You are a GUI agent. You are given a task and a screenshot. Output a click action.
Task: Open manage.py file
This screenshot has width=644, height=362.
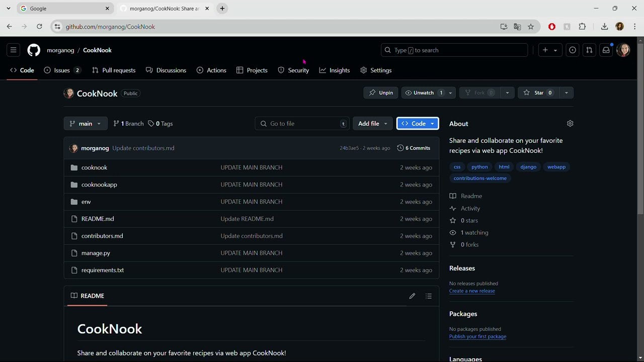click(96, 253)
